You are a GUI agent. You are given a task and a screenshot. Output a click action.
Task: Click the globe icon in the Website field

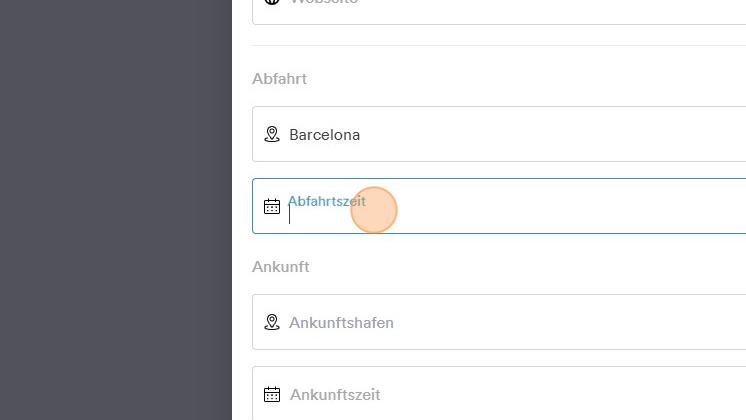coord(272,1)
